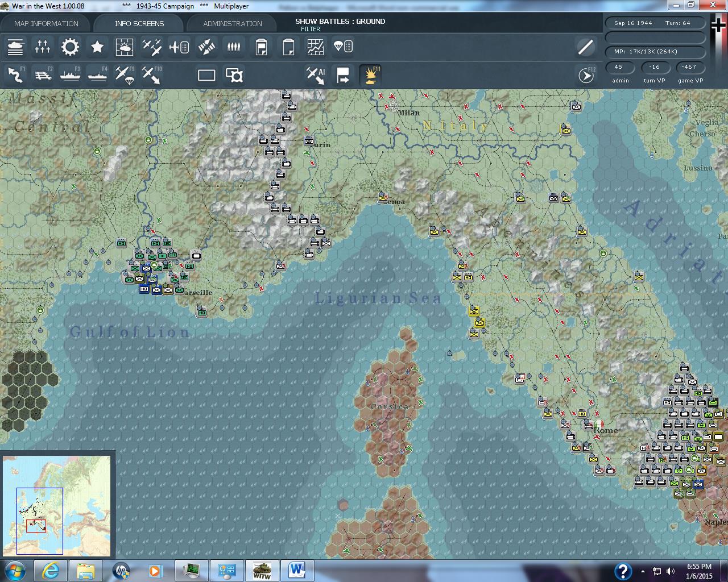Open Internet Explorer from taskbar
The width and height of the screenshot is (728, 582).
coord(50,571)
